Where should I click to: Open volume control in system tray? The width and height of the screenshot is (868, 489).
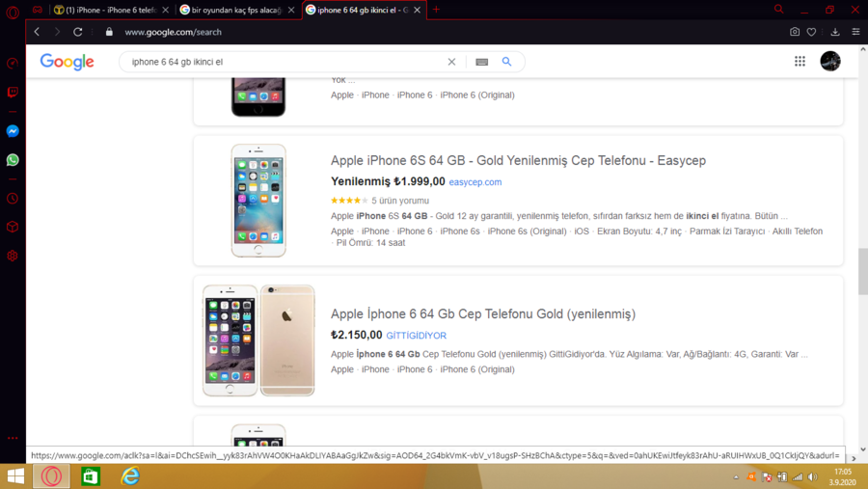pyautogui.click(x=812, y=476)
